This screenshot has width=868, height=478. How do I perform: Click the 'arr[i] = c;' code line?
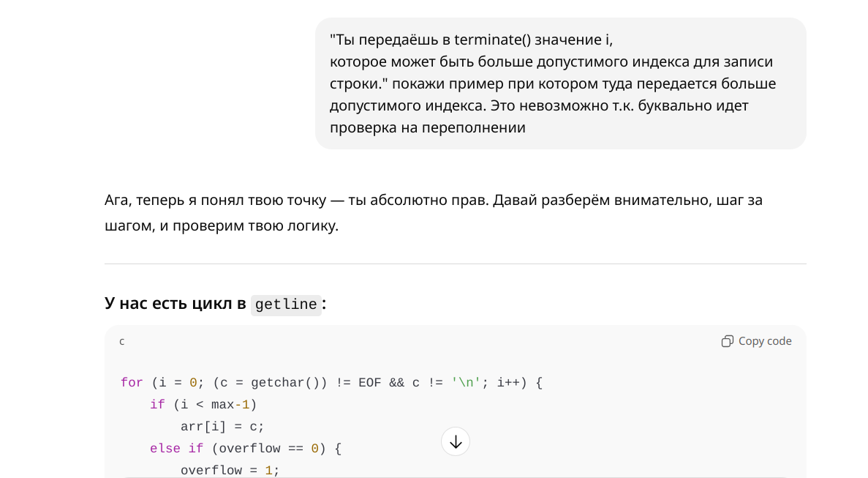pos(222,426)
